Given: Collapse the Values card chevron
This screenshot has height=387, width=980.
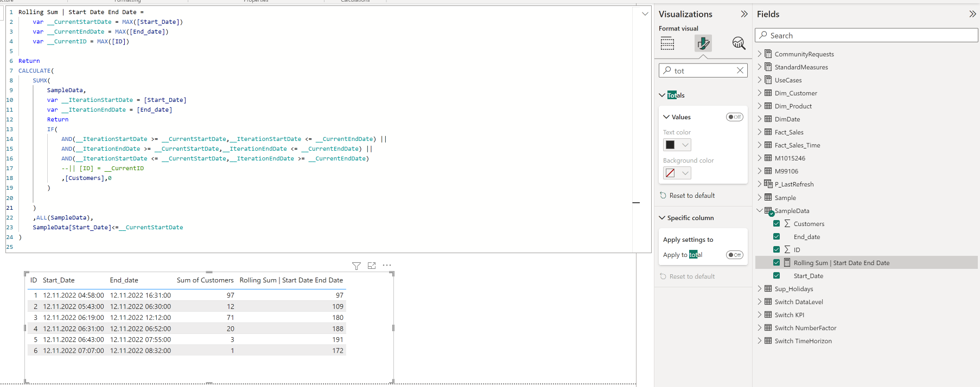Looking at the screenshot, I should tap(666, 117).
